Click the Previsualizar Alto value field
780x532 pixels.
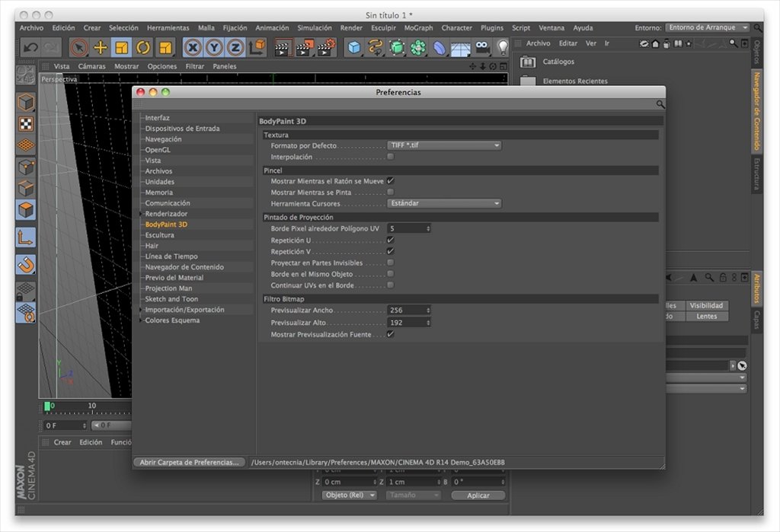(x=405, y=323)
